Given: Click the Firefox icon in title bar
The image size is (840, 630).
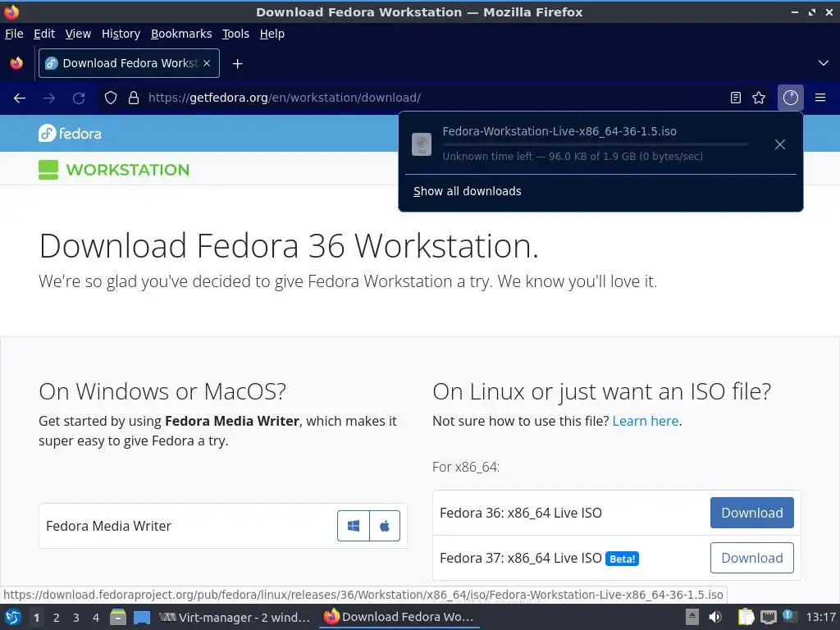Looking at the screenshot, I should click(x=11, y=11).
